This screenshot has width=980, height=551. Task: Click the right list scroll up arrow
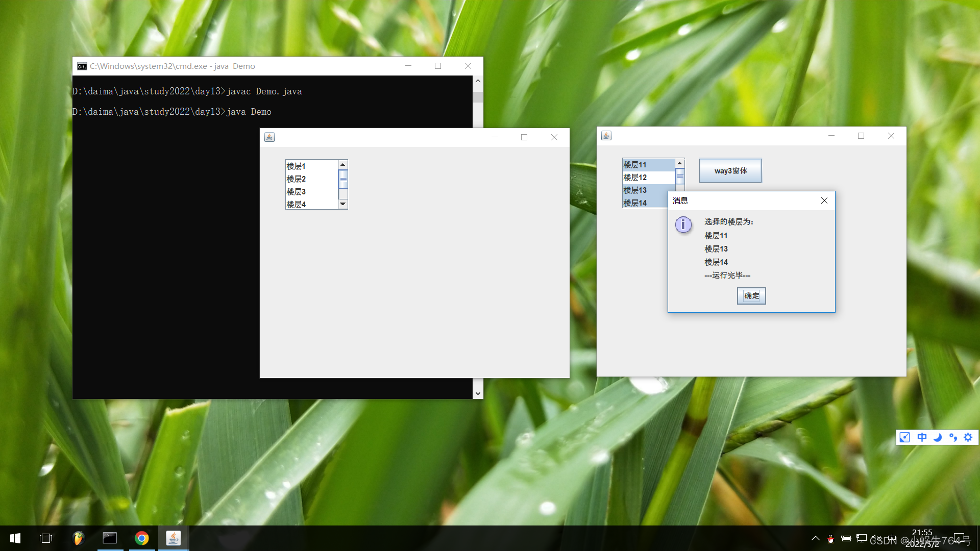point(679,163)
